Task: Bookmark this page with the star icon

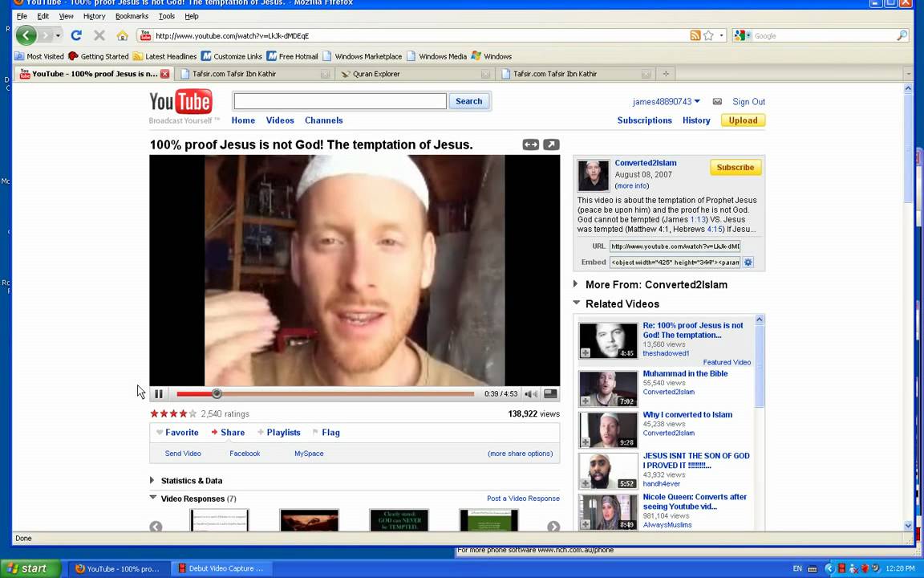Action: (x=708, y=35)
